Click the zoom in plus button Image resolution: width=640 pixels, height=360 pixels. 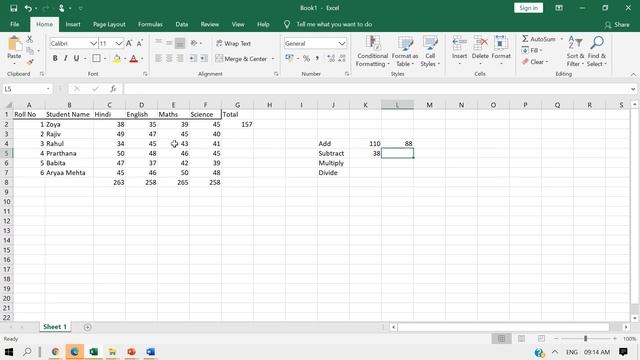pos(615,339)
